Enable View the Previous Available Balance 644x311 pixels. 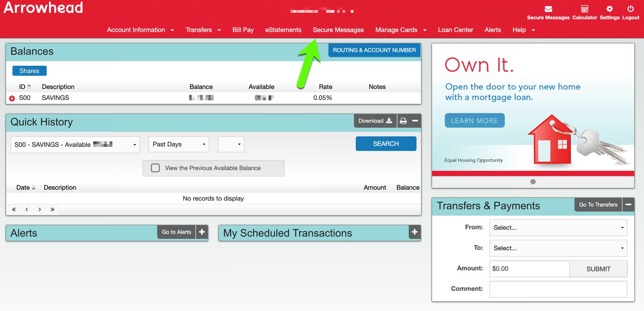155,168
